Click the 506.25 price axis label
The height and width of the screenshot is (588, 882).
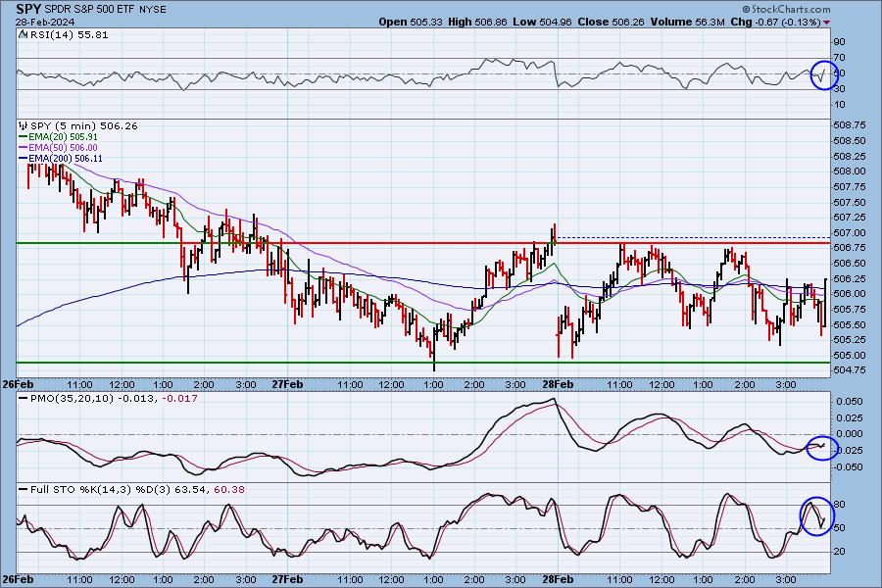coord(850,278)
